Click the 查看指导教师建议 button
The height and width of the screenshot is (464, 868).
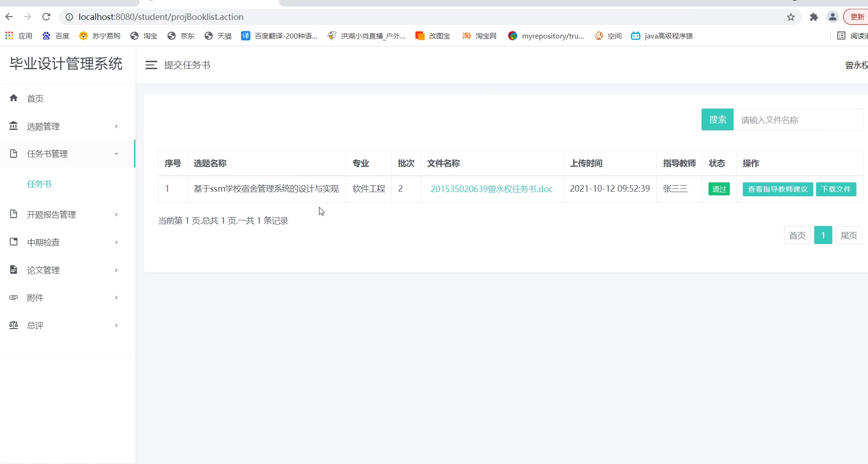(x=778, y=189)
